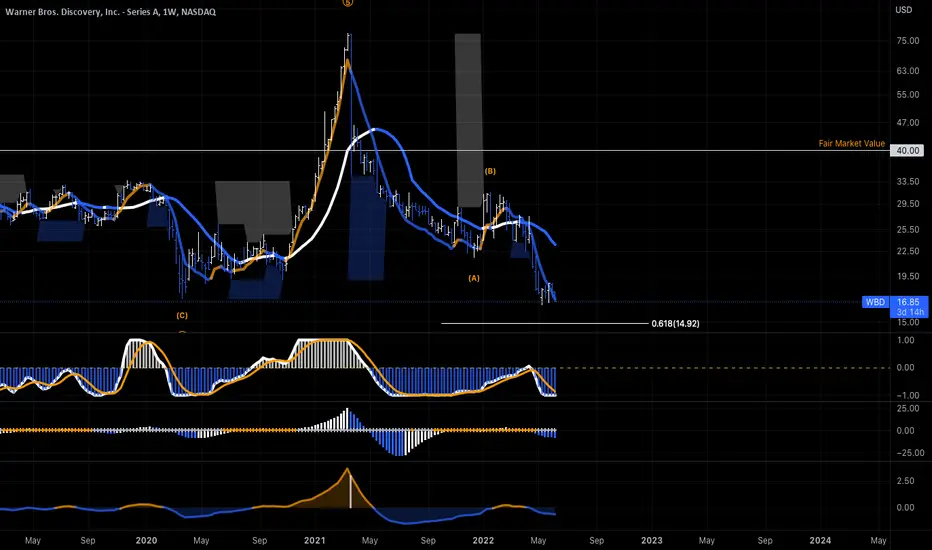This screenshot has height=550, width=932.
Task: Click the 3d 14h bar countdown label
Action: 909,312
